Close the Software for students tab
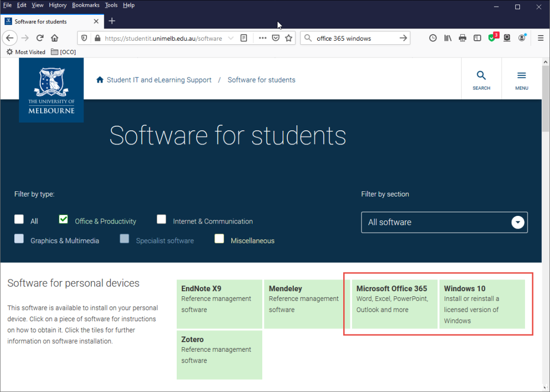This screenshot has height=392, width=550. [96, 21]
